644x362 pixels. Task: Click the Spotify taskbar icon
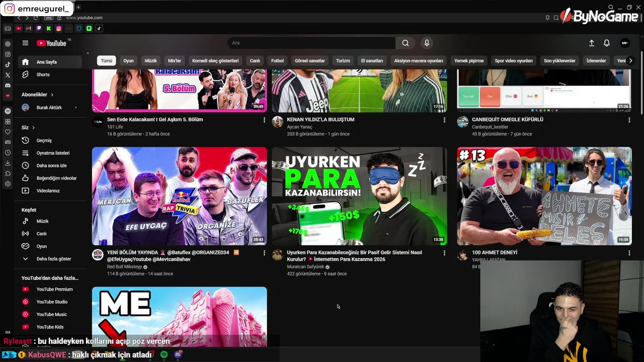tap(164, 354)
